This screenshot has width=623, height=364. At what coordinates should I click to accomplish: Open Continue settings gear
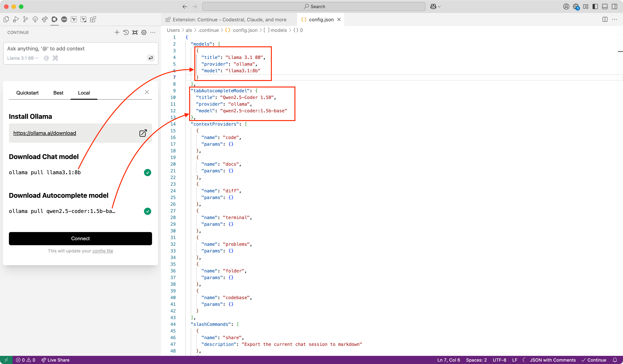pos(144,32)
